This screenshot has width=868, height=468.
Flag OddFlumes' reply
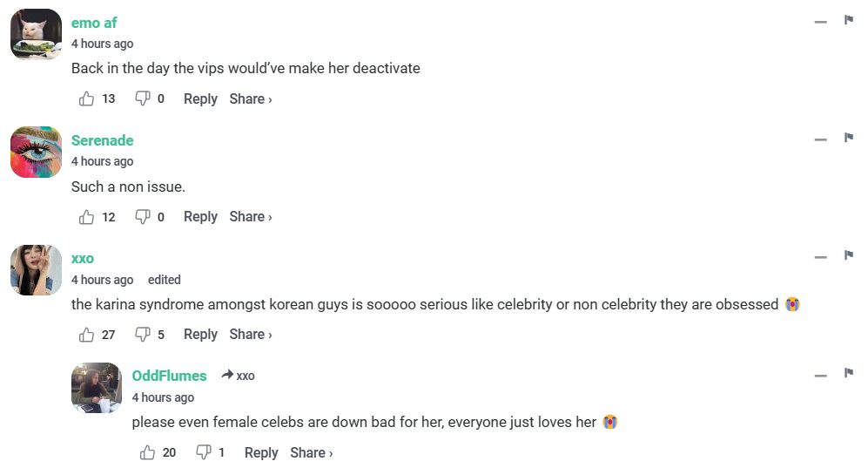(848, 374)
